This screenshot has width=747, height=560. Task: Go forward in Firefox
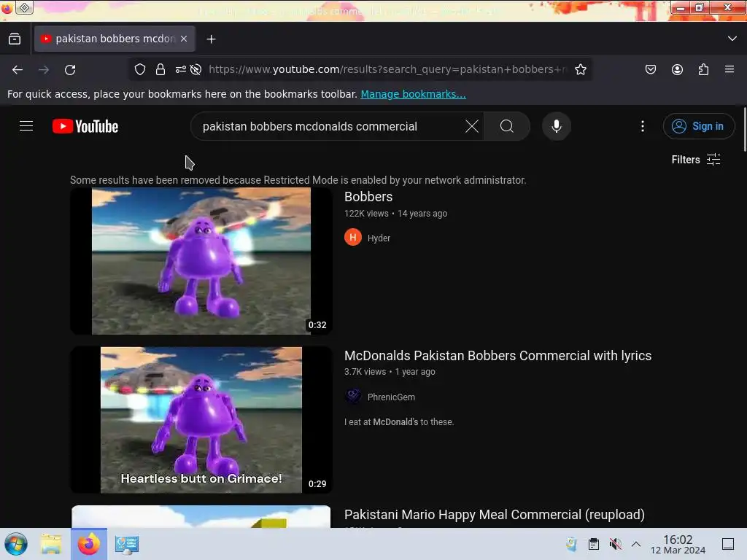[x=44, y=70]
